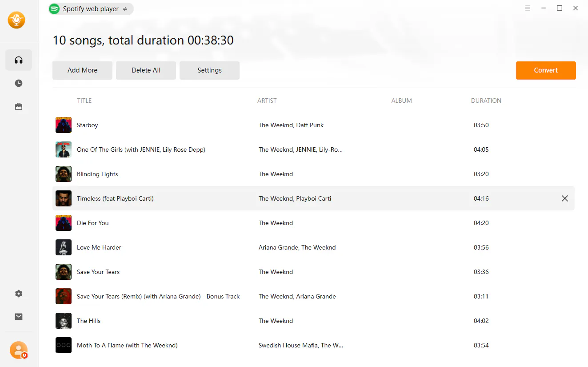Close the converter window
This screenshot has width=588, height=367.
576,8
